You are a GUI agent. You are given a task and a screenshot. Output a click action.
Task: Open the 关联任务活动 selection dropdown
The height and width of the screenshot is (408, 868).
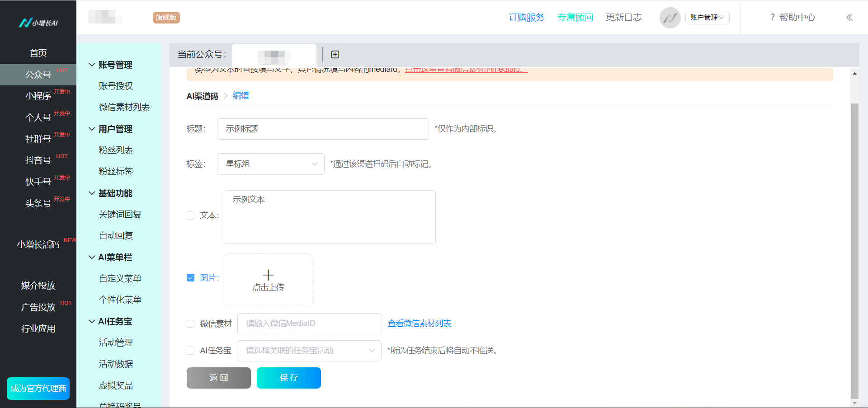pos(309,351)
